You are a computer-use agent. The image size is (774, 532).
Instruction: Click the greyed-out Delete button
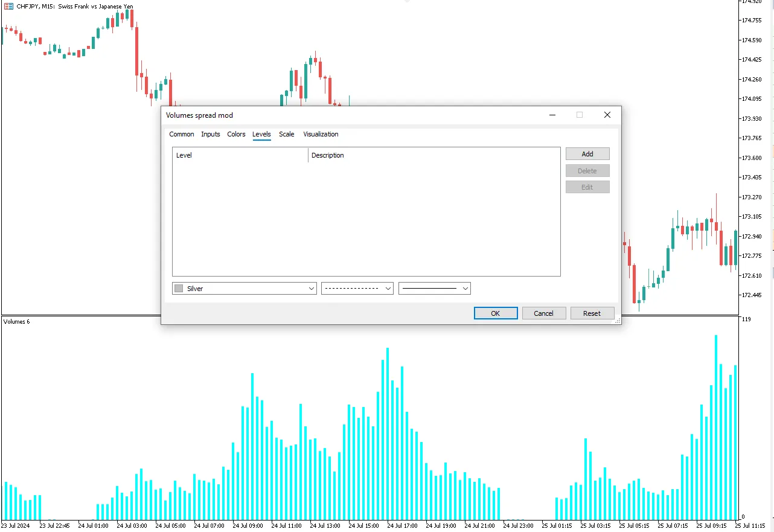click(x=587, y=171)
